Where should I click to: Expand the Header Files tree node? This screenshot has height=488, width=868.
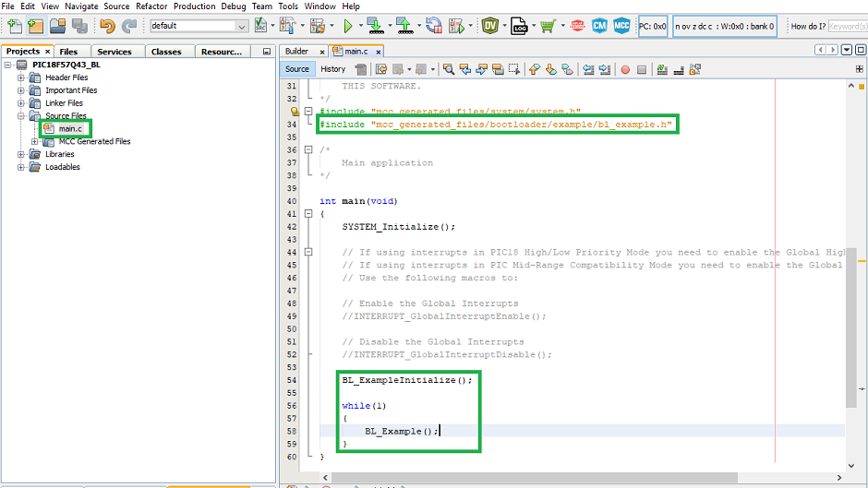click(x=21, y=77)
